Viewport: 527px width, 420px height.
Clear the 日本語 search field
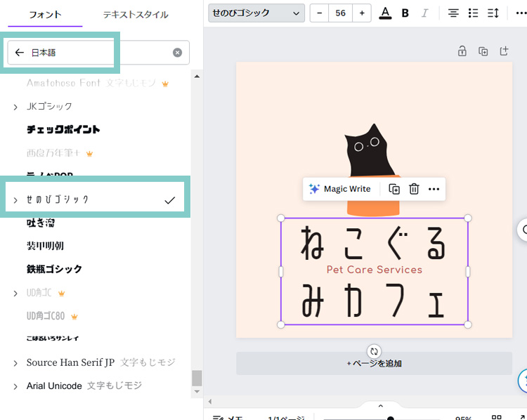[x=178, y=53]
